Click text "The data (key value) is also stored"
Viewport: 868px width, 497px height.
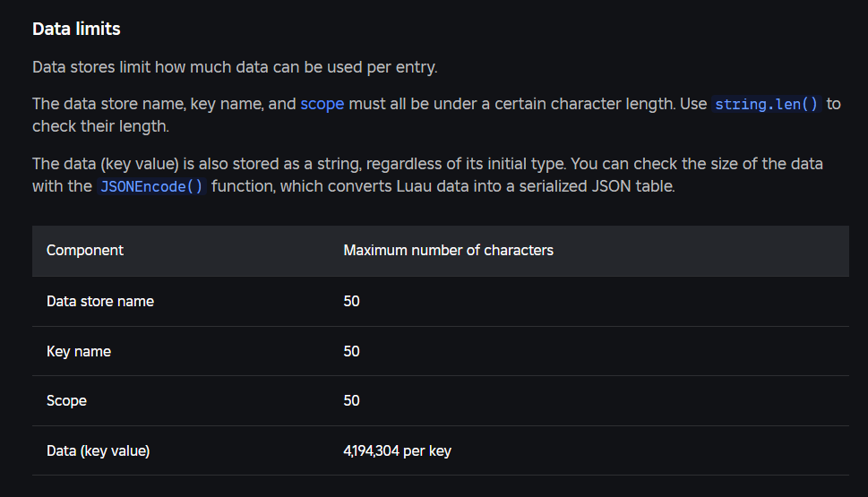(x=165, y=164)
